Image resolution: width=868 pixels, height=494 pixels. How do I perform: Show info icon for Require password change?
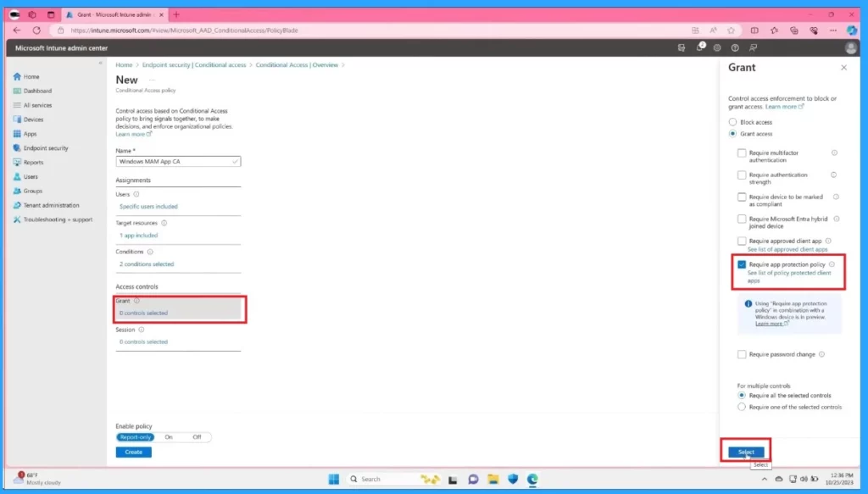(x=821, y=354)
